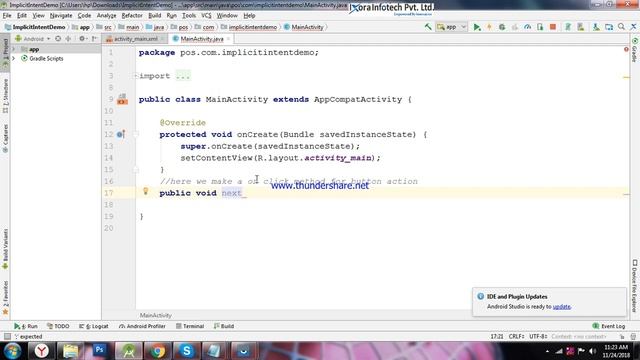
Task: Show hidden system tray icons arrow
Action: pos(547,351)
